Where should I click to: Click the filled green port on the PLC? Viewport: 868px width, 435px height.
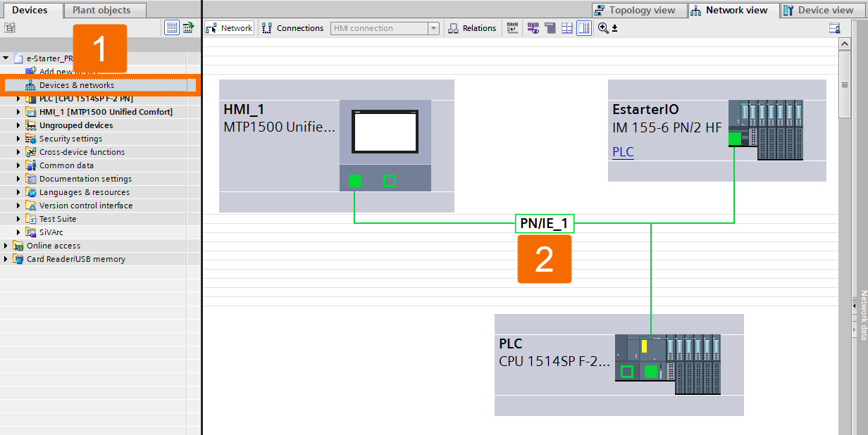point(651,371)
